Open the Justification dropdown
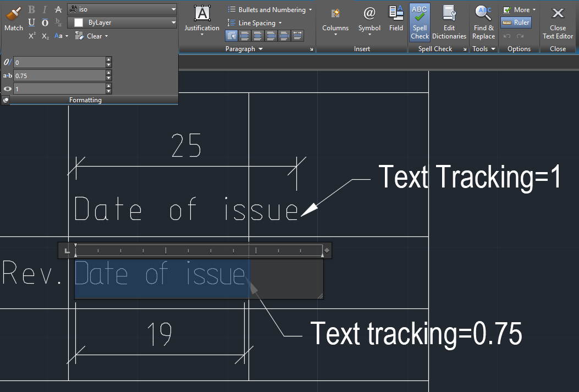 coord(202,20)
